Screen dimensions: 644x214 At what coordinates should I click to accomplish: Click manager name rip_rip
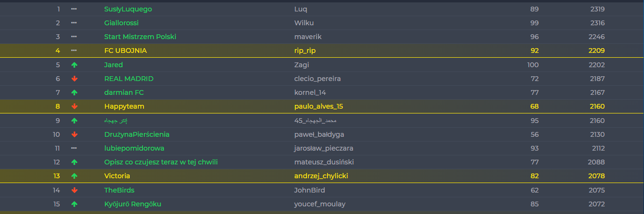[305, 51]
